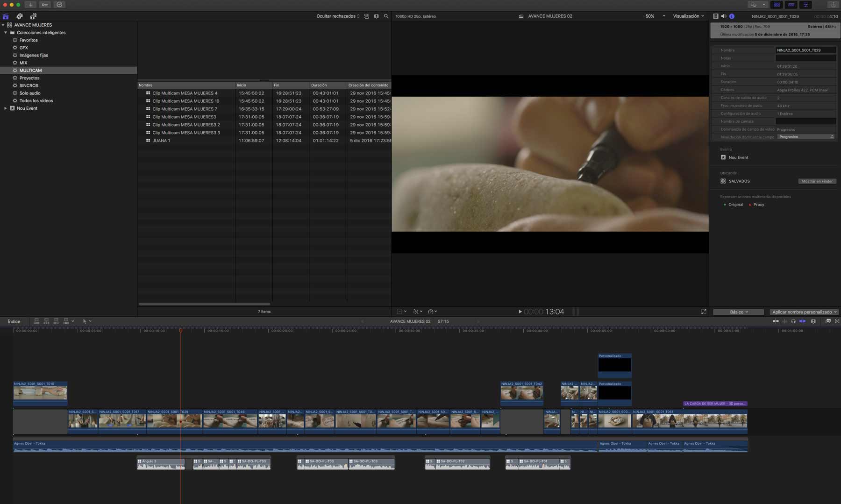Toggle the inspector panel visibility button

click(x=805, y=5)
